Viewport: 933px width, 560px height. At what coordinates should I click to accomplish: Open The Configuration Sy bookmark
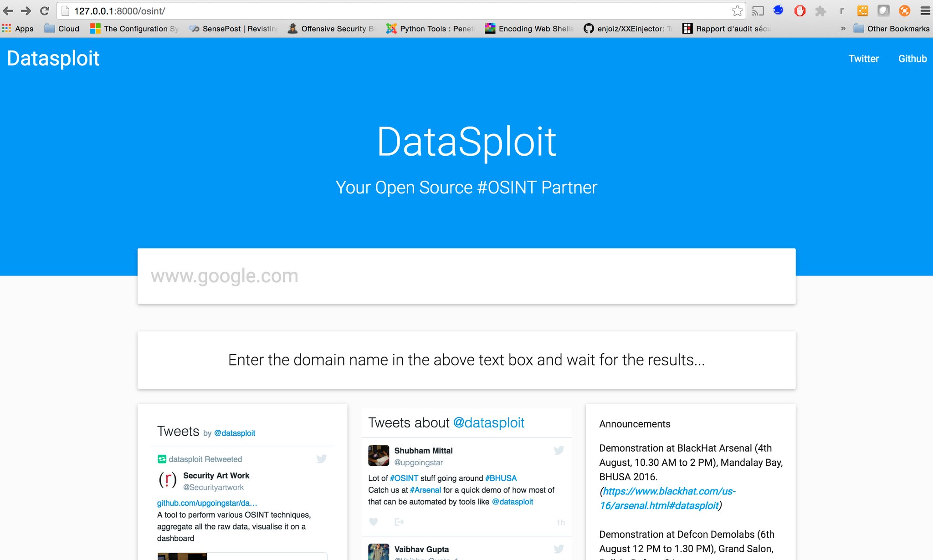[134, 29]
